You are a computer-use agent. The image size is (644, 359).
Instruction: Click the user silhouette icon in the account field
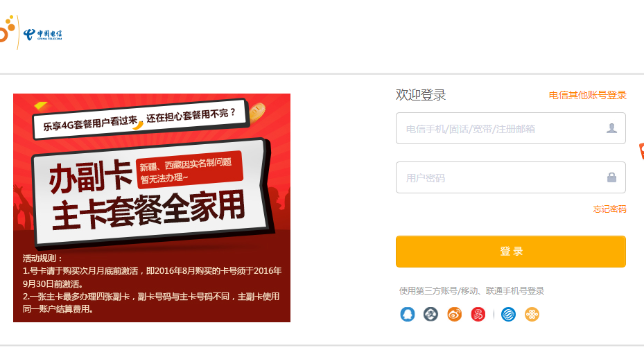point(611,128)
